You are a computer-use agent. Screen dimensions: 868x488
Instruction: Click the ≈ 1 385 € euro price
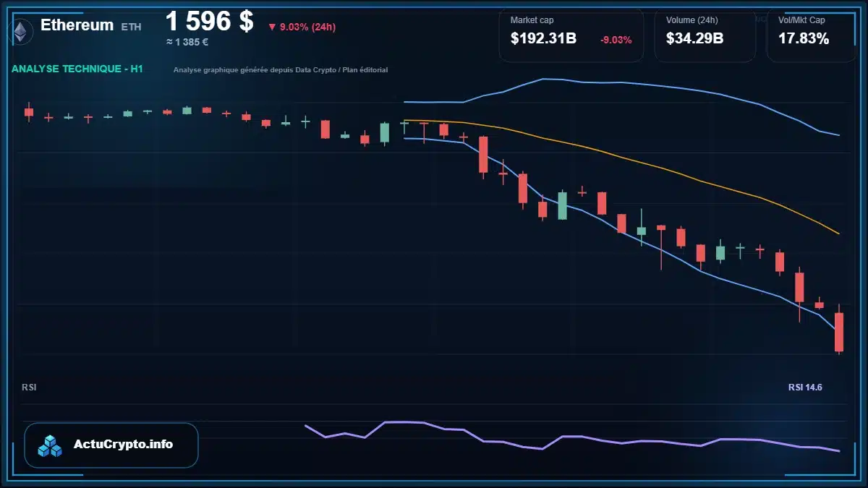tap(187, 42)
